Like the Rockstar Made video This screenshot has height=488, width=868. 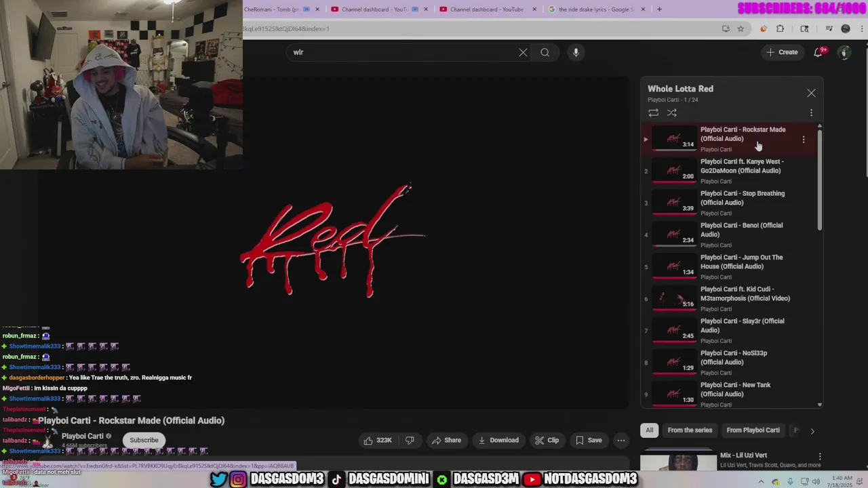click(378, 440)
